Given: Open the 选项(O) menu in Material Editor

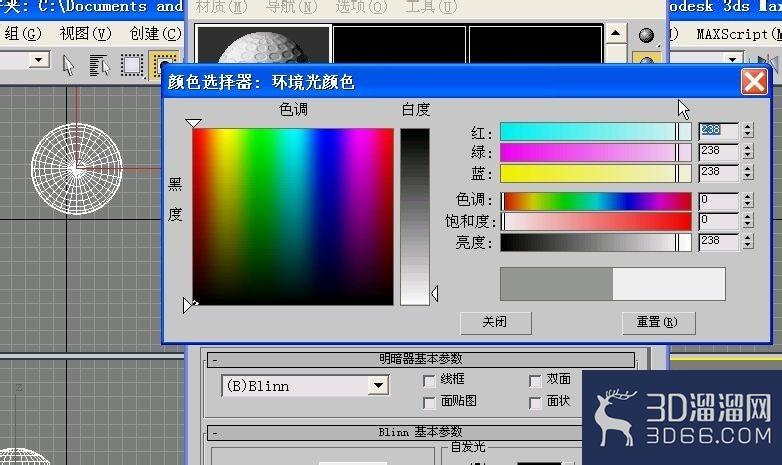Looking at the screenshot, I should tap(361, 6).
